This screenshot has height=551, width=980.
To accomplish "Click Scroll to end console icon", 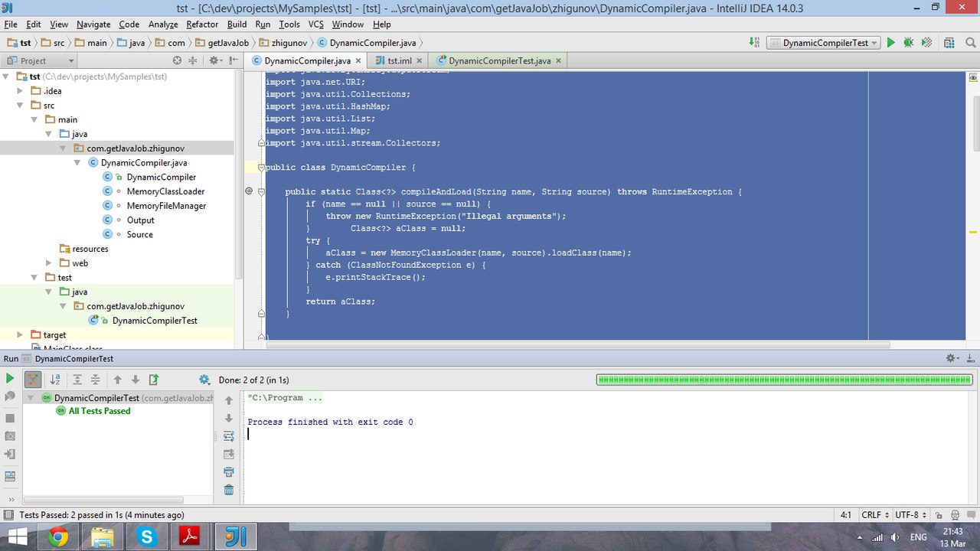I will tap(228, 455).
